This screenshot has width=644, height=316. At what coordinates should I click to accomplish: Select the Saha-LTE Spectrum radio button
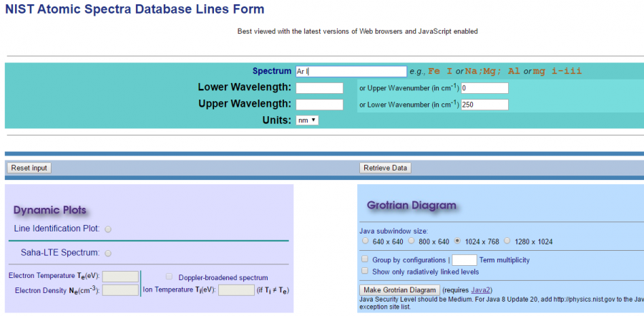click(x=108, y=254)
